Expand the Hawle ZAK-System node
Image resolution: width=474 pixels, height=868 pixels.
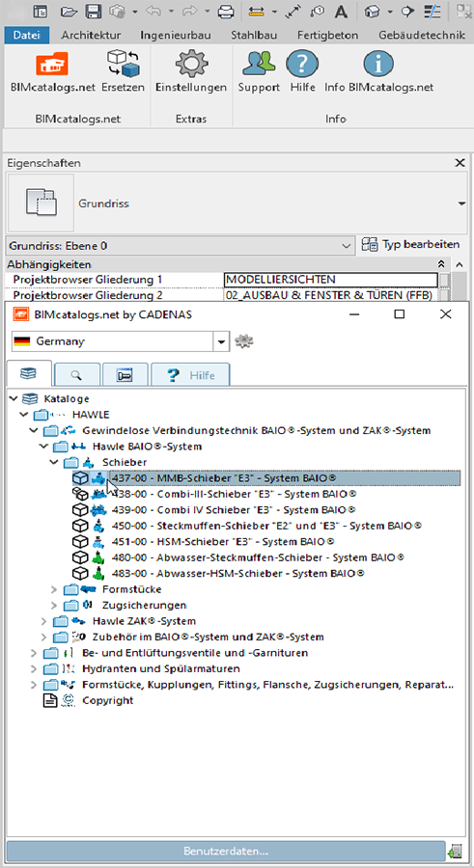pos(43,621)
